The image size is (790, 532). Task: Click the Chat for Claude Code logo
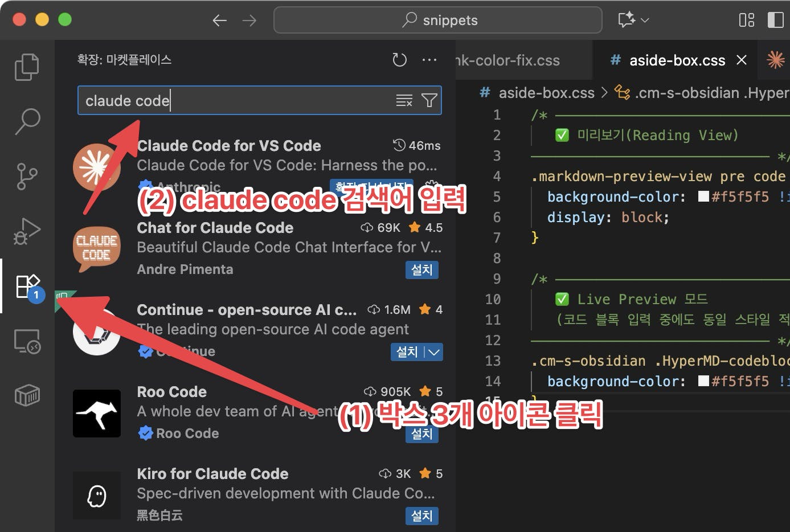point(97,249)
